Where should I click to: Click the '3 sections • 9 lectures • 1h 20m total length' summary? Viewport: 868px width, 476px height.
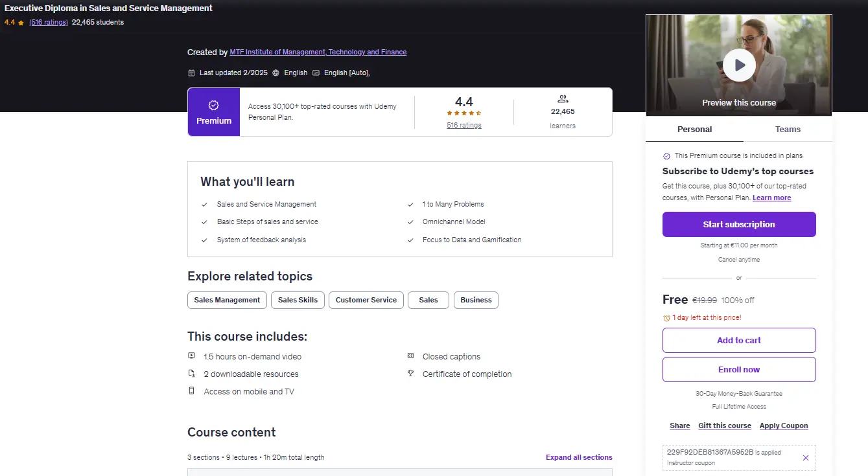pyautogui.click(x=256, y=458)
